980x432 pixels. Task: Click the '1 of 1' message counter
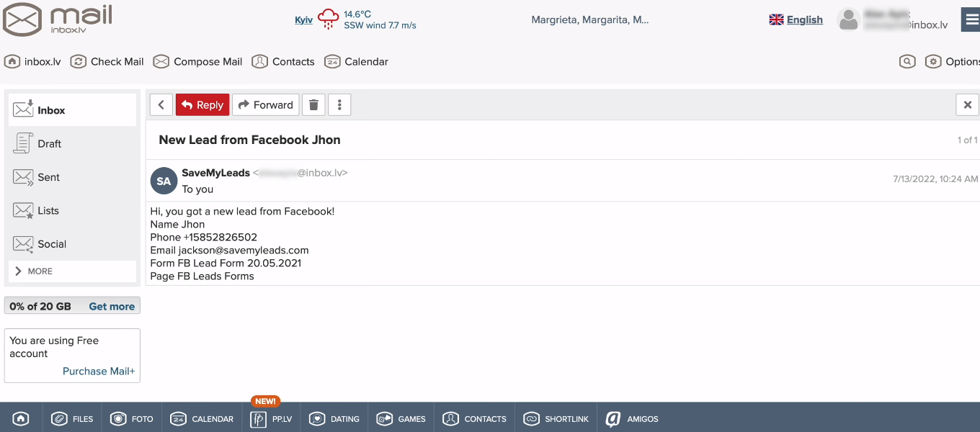point(967,140)
